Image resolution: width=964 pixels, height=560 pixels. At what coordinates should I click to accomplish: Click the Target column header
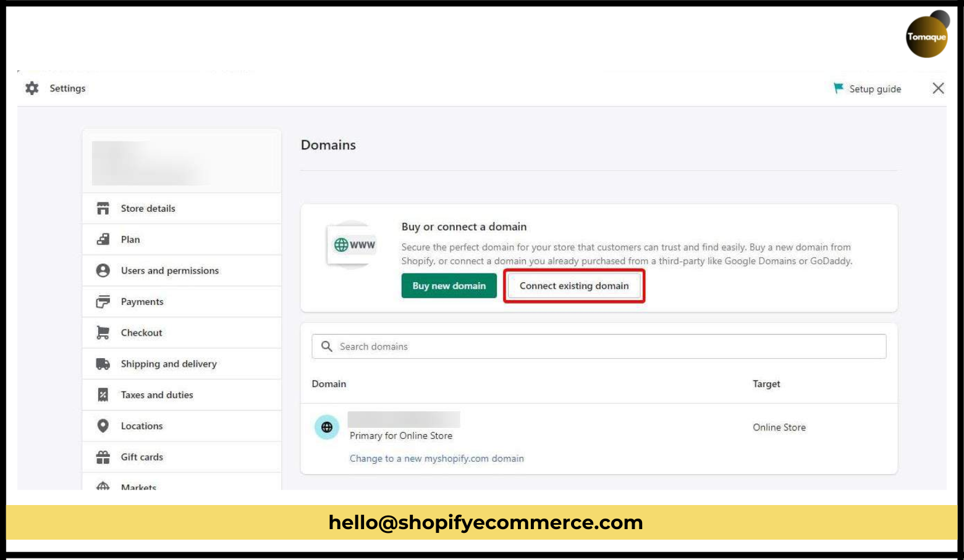tap(766, 384)
